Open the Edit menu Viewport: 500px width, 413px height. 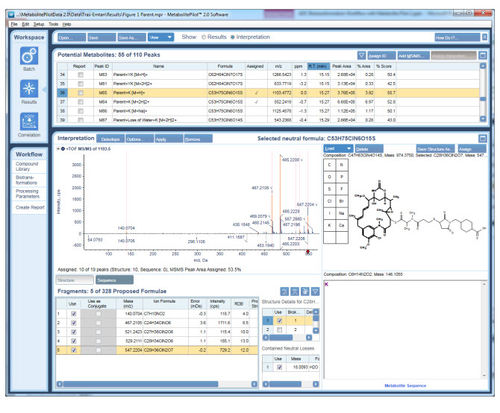pyautogui.click(x=25, y=25)
